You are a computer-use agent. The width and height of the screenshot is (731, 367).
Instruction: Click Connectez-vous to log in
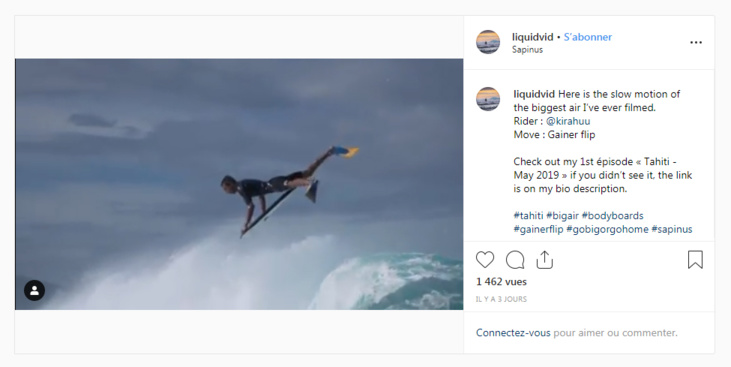pyautogui.click(x=513, y=333)
